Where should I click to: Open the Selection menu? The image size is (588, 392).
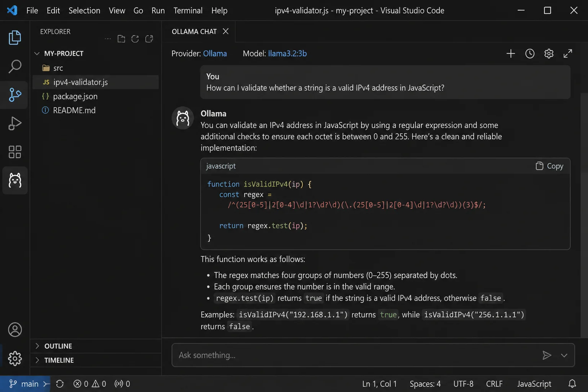(x=84, y=10)
